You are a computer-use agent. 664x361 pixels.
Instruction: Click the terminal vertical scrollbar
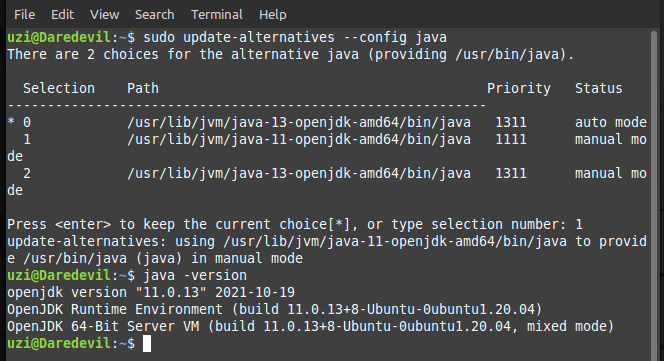click(654, 195)
